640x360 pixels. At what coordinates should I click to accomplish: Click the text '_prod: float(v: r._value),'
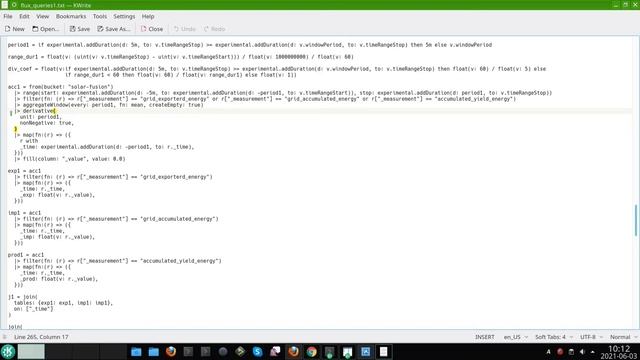click(x=59, y=279)
